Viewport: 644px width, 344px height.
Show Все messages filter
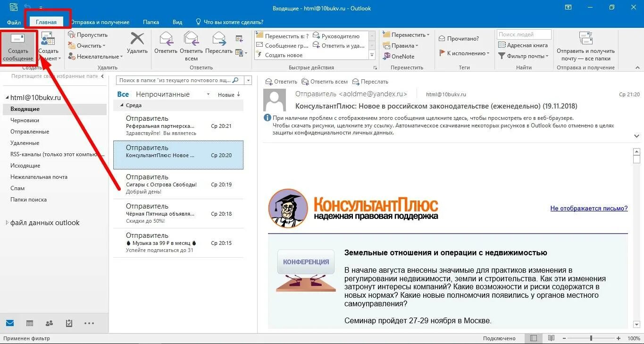pyautogui.click(x=123, y=94)
